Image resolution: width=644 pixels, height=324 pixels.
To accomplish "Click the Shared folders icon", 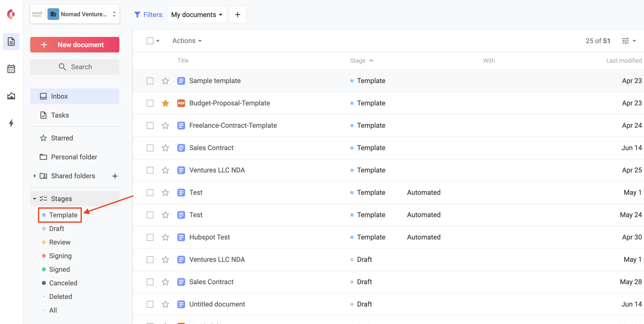I will 43,176.
